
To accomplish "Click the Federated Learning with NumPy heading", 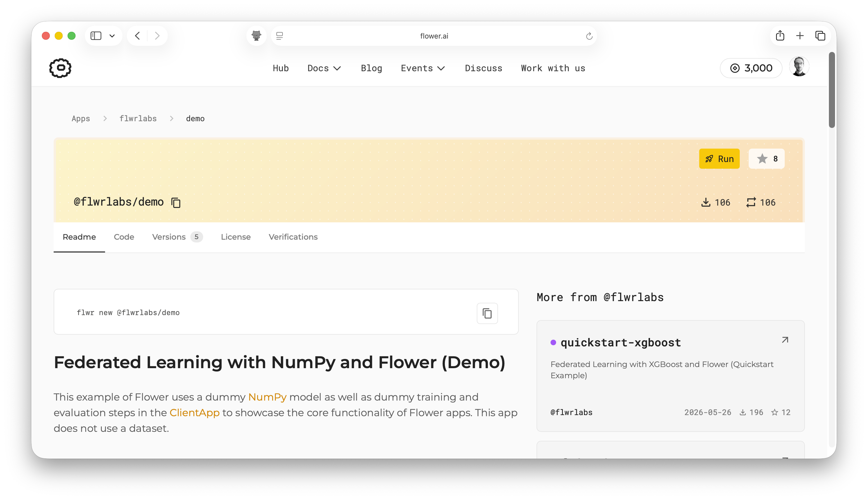I will [279, 363].
